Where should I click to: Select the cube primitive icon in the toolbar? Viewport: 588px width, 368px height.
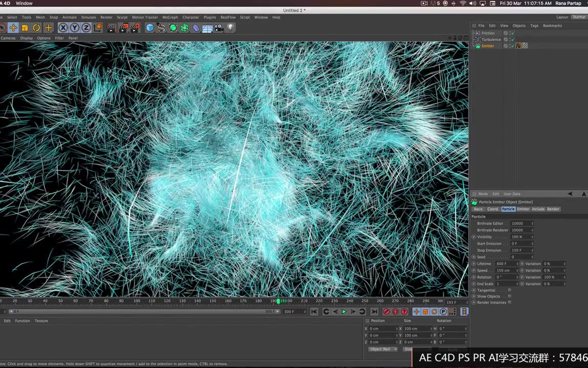(149, 28)
